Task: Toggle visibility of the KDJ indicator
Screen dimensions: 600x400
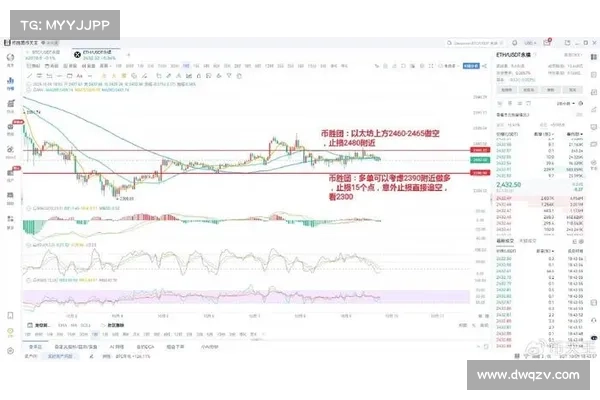Action: tap(29, 245)
